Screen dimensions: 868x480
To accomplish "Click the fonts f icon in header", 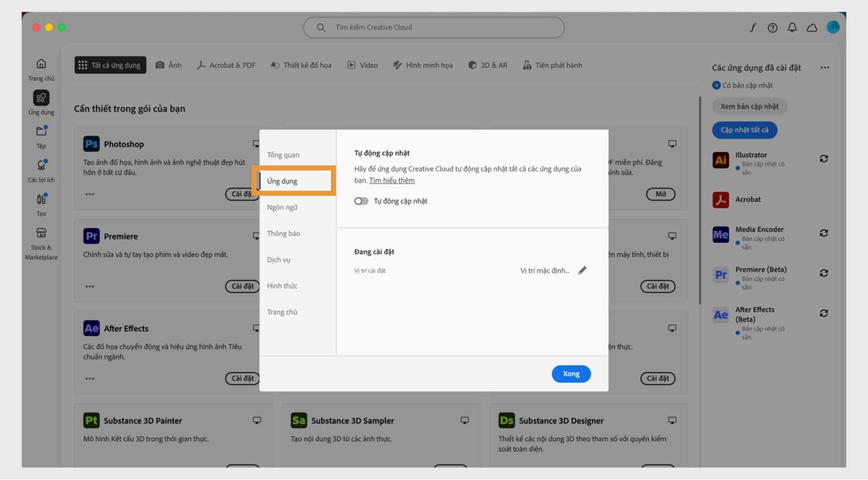I will coord(753,28).
